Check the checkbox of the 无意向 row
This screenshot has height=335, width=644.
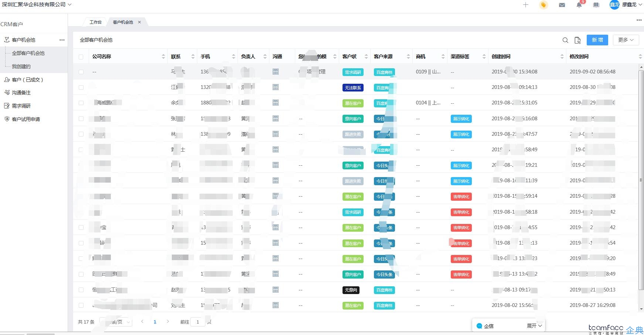(x=81, y=290)
